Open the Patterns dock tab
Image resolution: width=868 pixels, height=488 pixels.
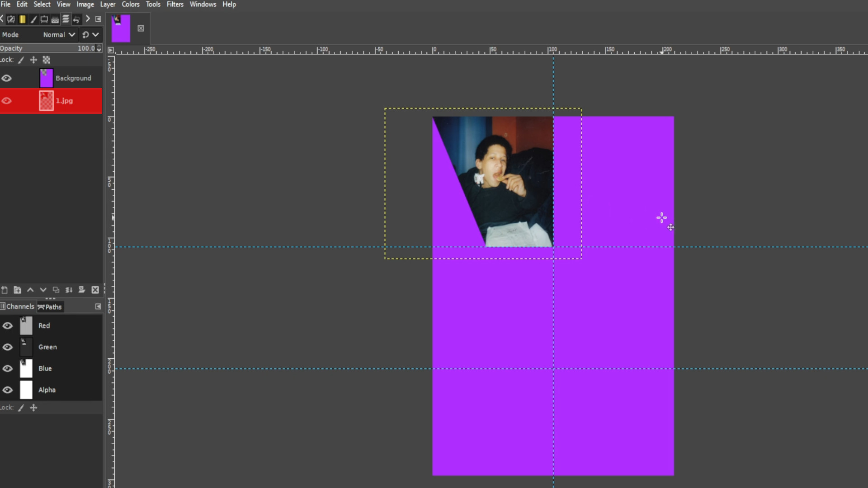click(x=55, y=19)
